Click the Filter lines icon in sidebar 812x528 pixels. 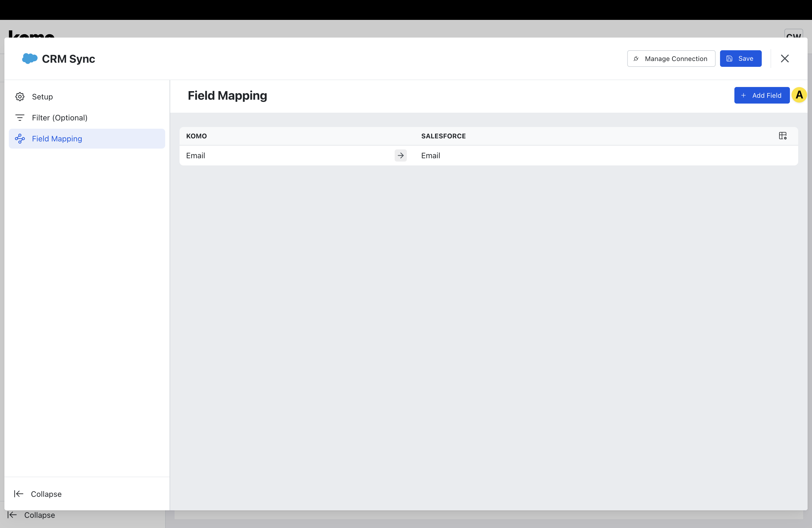[x=20, y=118]
